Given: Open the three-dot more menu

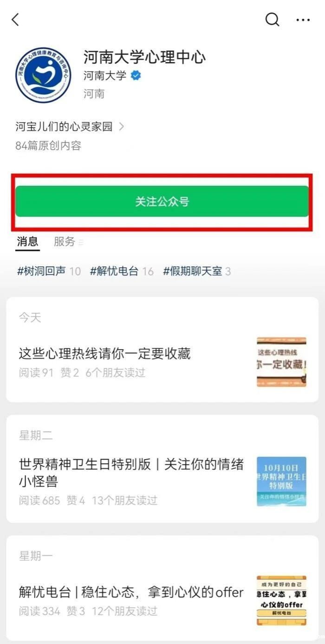Looking at the screenshot, I should click(x=303, y=20).
